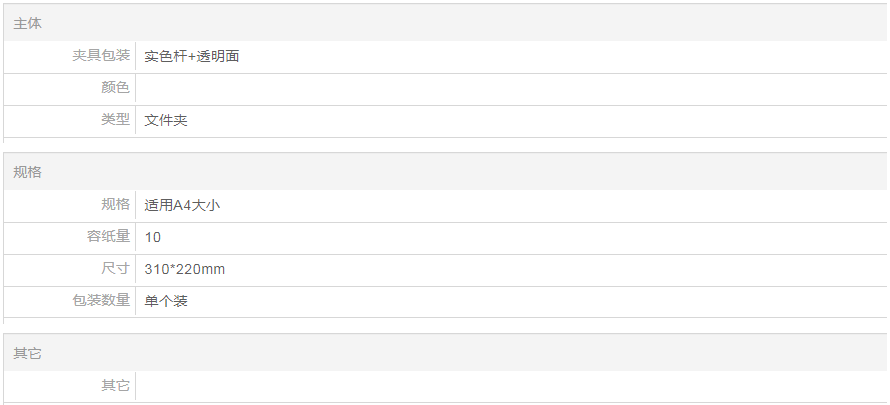Select the 实色杆+透明面 value text

click(192, 56)
